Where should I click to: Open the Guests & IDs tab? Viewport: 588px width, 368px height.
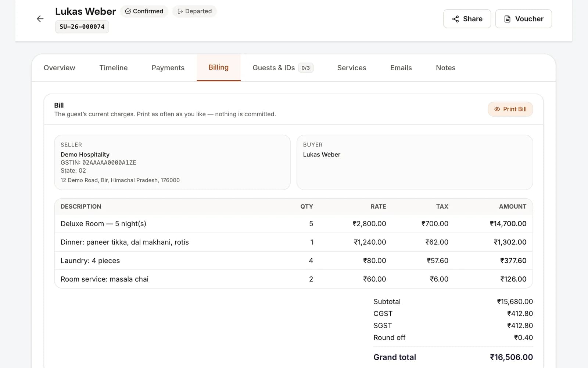point(283,68)
